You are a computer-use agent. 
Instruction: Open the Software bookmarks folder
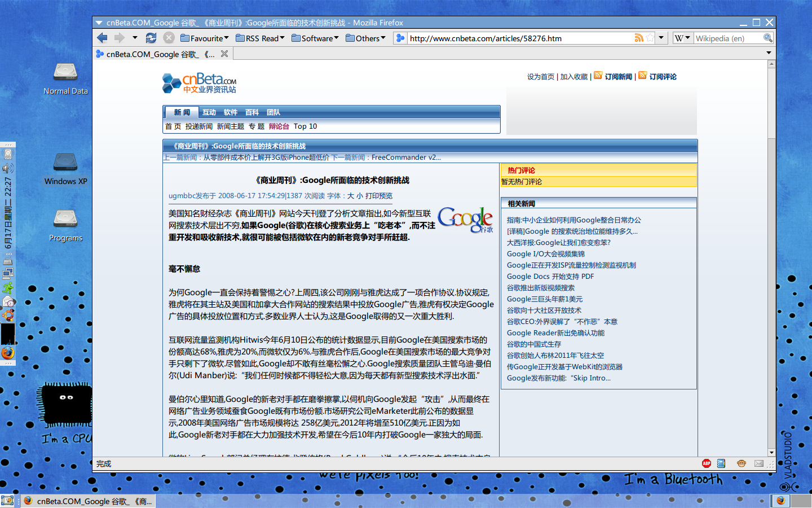point(315,38)
